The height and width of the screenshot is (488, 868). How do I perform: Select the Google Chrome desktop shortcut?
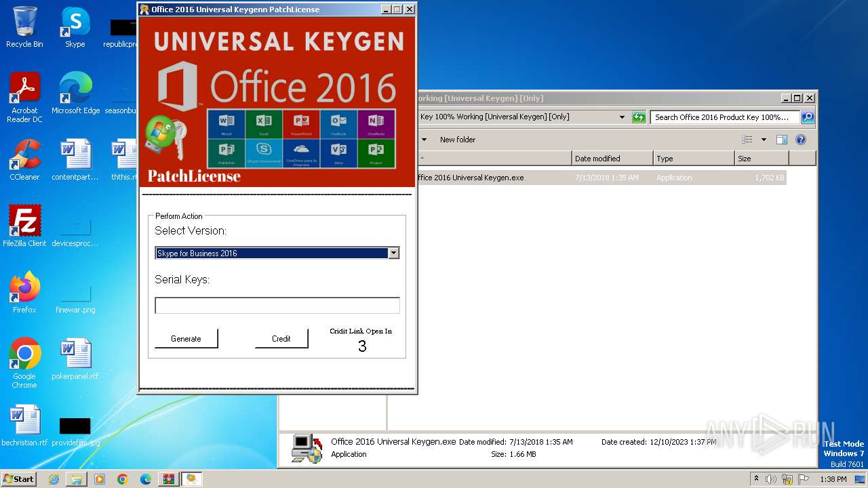click(24, 363)
